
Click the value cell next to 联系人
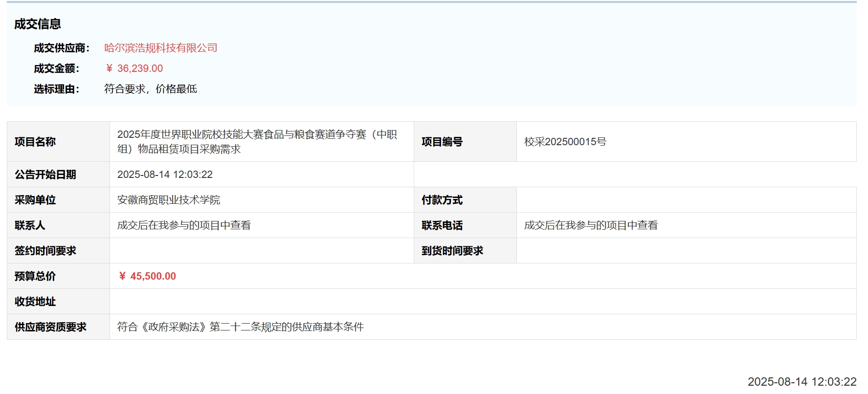point(184,225)
